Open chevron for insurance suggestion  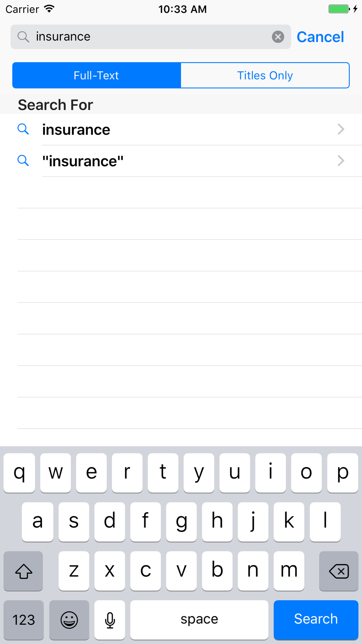341,129
